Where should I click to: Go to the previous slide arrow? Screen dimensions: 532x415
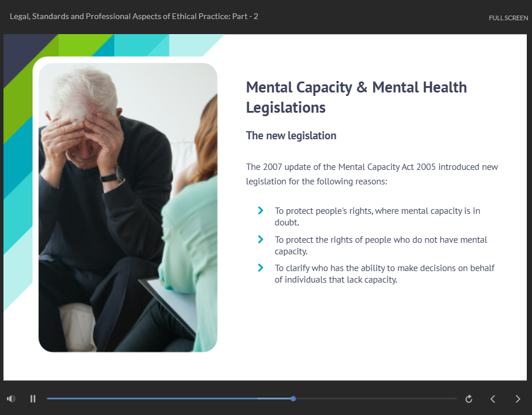point(493,399)
